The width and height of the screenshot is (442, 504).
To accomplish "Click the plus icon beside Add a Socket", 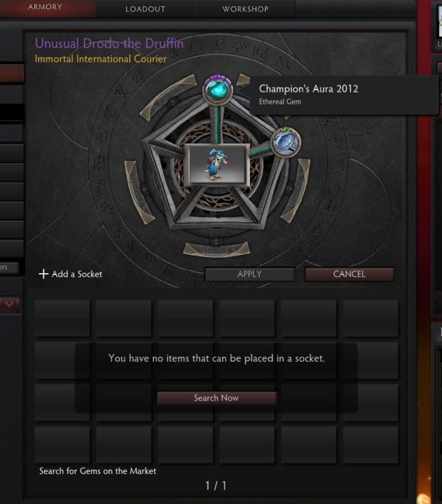I will click(x=43, y=274).
